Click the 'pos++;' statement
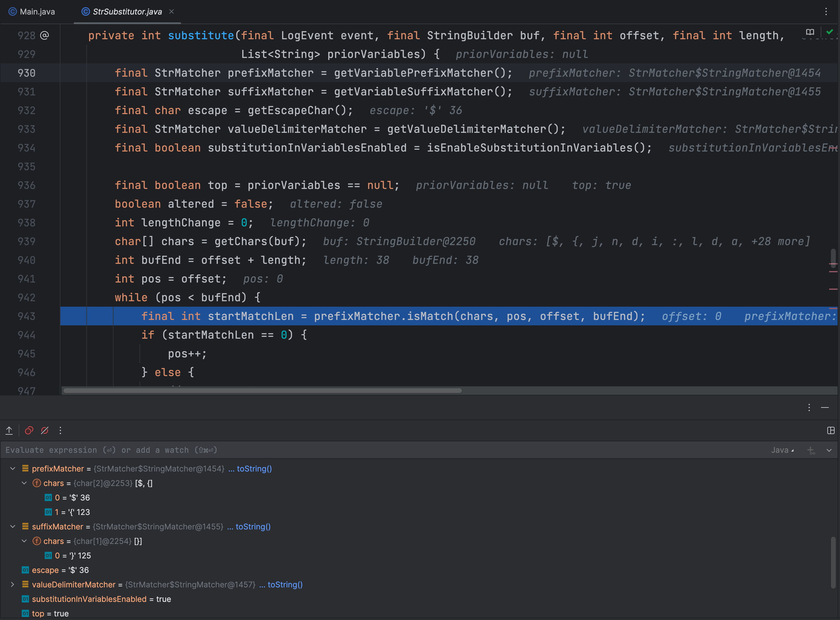The height and width of the screenshot is (620, 840). [x=187, y=354]
